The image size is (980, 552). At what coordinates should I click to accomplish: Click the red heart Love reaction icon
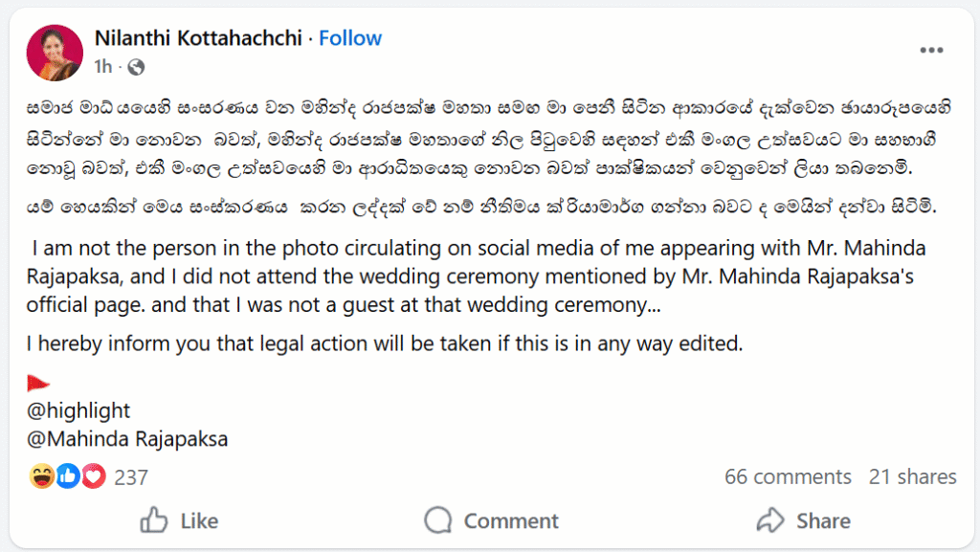click(x=93, y=476)
